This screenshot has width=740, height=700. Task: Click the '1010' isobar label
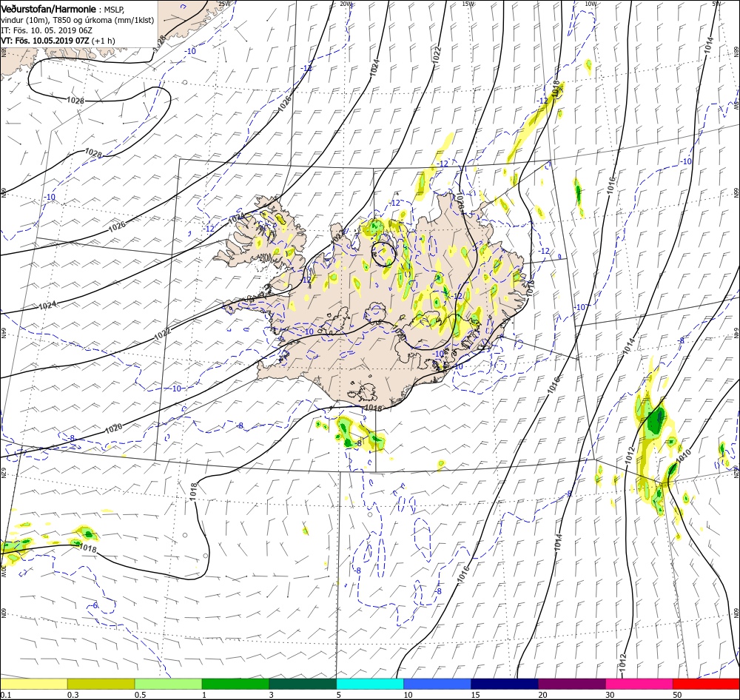[x=683, y=456]
